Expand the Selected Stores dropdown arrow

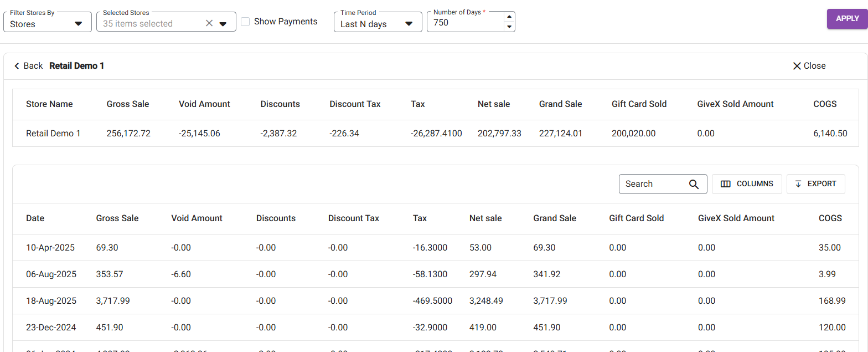223,24
